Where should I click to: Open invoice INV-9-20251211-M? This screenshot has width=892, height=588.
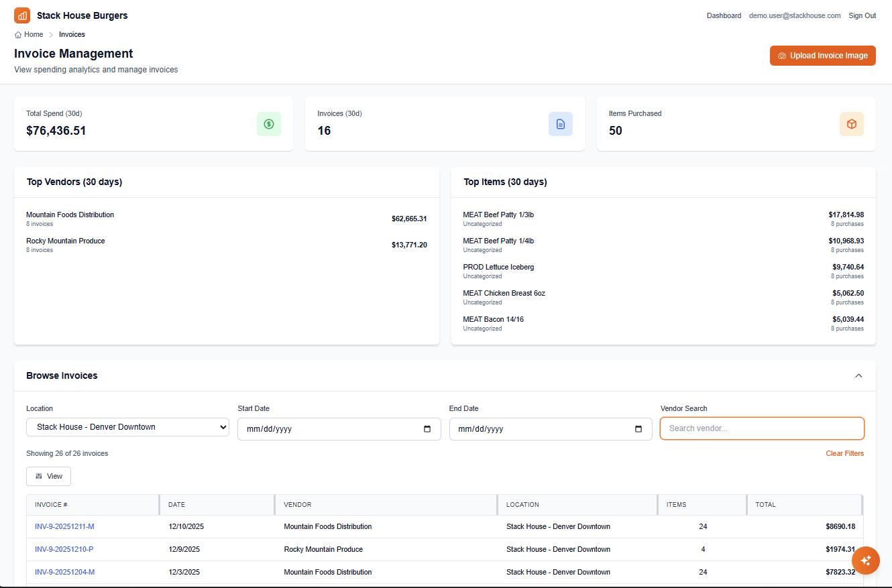tap(64, 527)
